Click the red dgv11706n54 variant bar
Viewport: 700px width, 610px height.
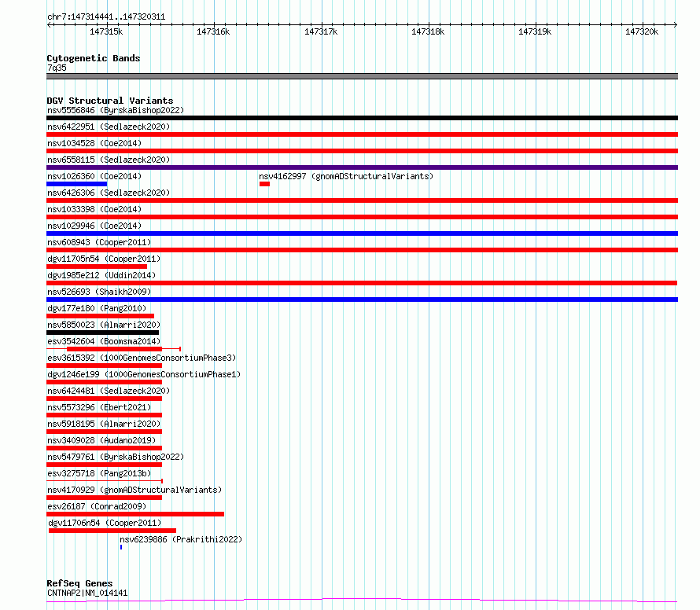[x=112, y=531]
